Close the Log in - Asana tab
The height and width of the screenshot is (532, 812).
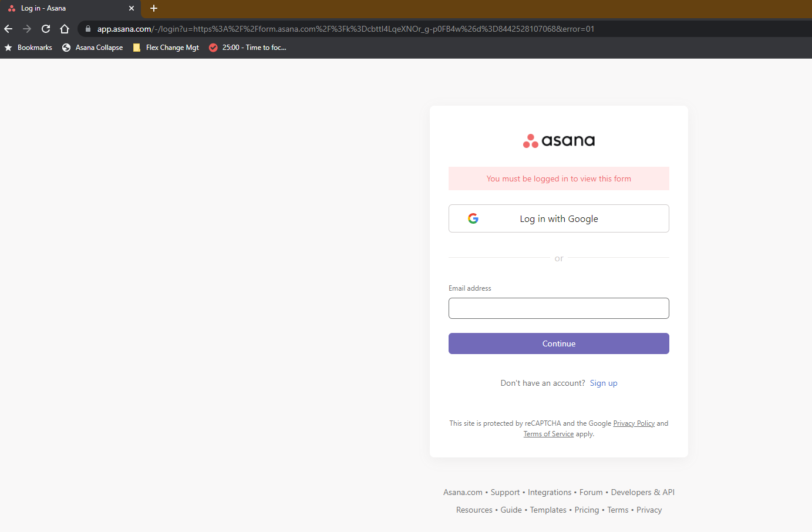pos(132,8)
